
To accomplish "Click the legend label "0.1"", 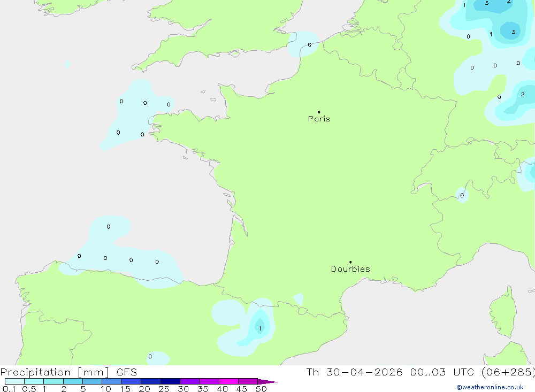I will pos(9,389).
